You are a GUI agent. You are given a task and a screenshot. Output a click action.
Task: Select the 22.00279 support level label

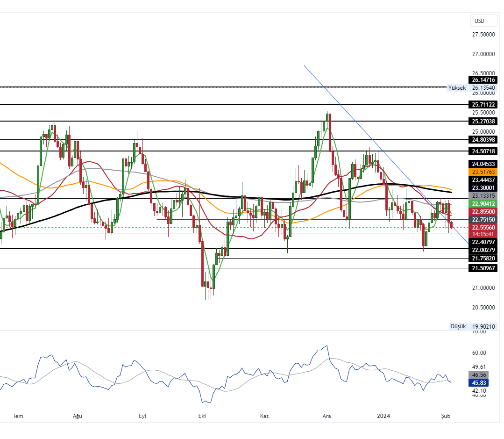click(x=483, y=250)
